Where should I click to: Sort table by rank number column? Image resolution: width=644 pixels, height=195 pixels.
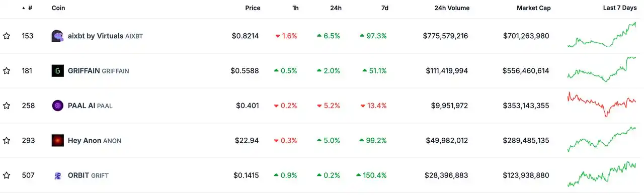click(x=28, y=8)
